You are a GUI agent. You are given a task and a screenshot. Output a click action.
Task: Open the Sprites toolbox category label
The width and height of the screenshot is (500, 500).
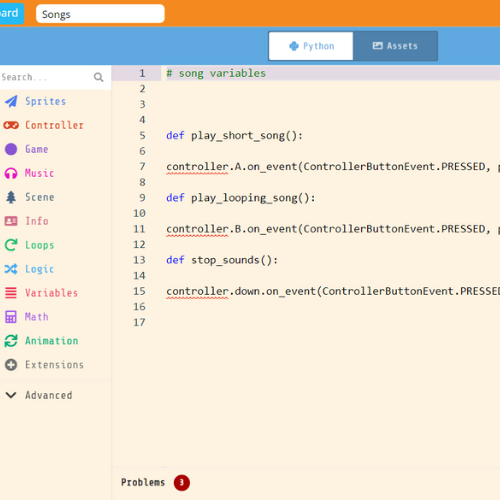(46, 101)
